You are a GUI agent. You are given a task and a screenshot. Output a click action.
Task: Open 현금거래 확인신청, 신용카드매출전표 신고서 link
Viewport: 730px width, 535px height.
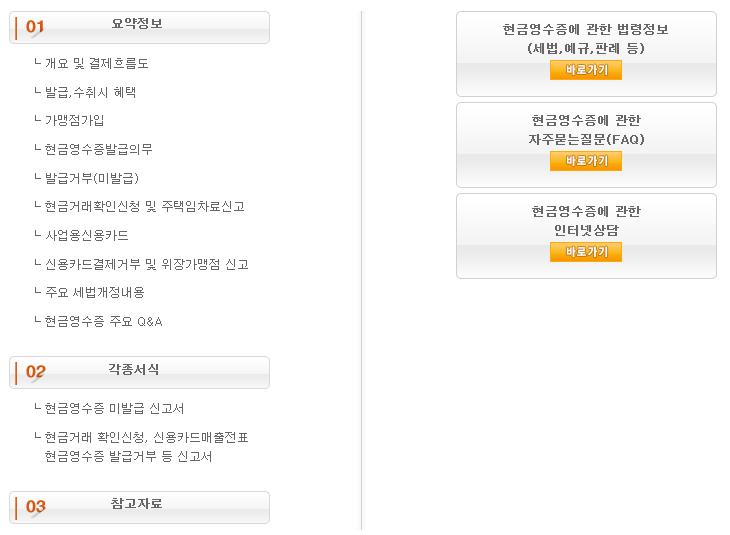tap(146, 446)
